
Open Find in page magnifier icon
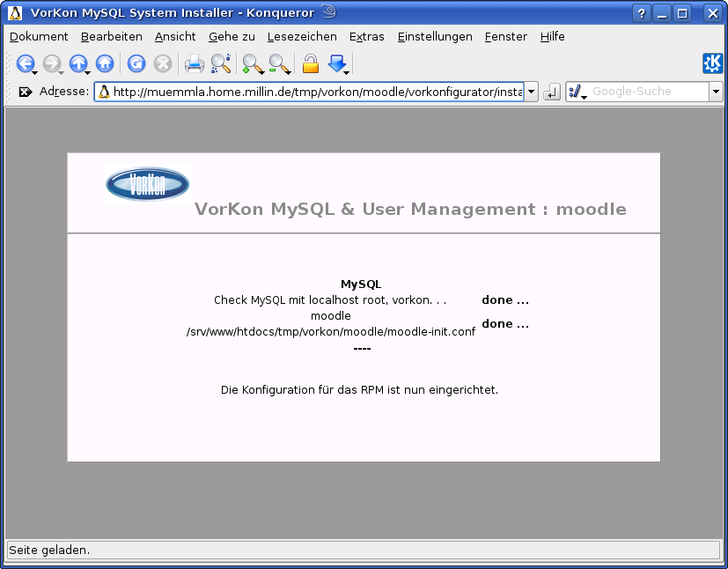pos(221,63)
